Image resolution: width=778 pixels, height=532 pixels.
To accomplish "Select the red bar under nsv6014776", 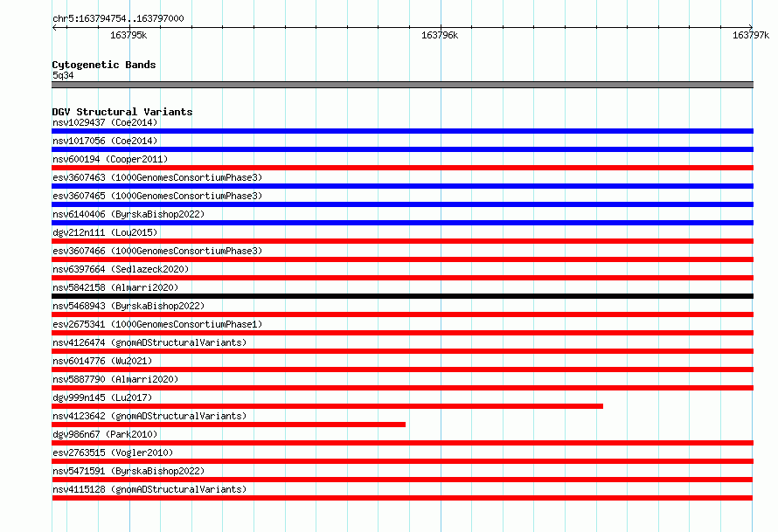I will [402, 370].
